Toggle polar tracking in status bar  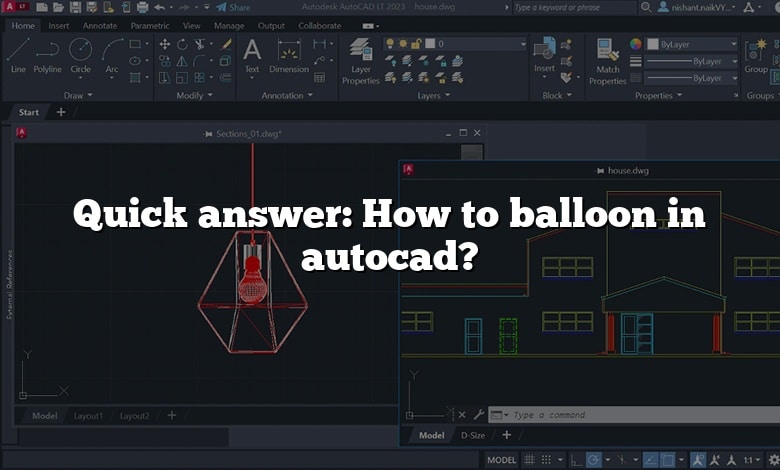click(x=593, y=460)
